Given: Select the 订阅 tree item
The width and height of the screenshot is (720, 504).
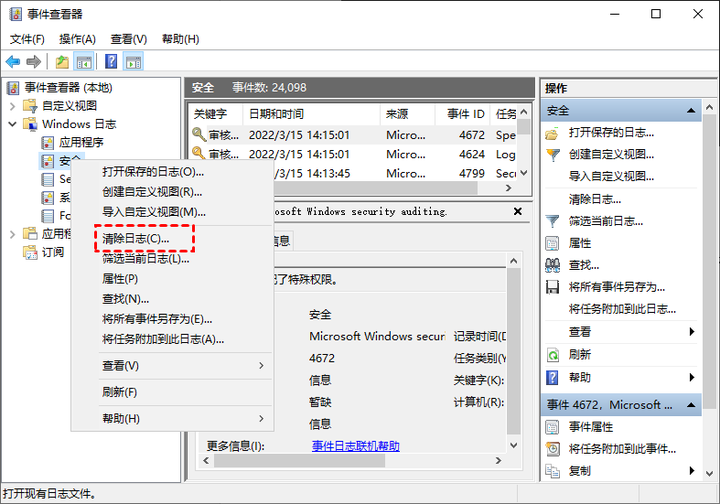Looking at the screenshot, I should click(53, 252).
